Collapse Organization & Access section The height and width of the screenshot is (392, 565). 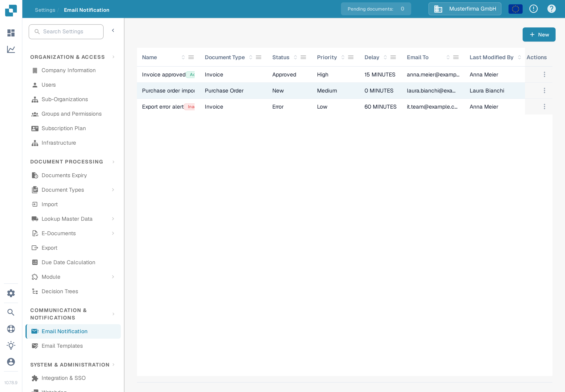[113, 57]
